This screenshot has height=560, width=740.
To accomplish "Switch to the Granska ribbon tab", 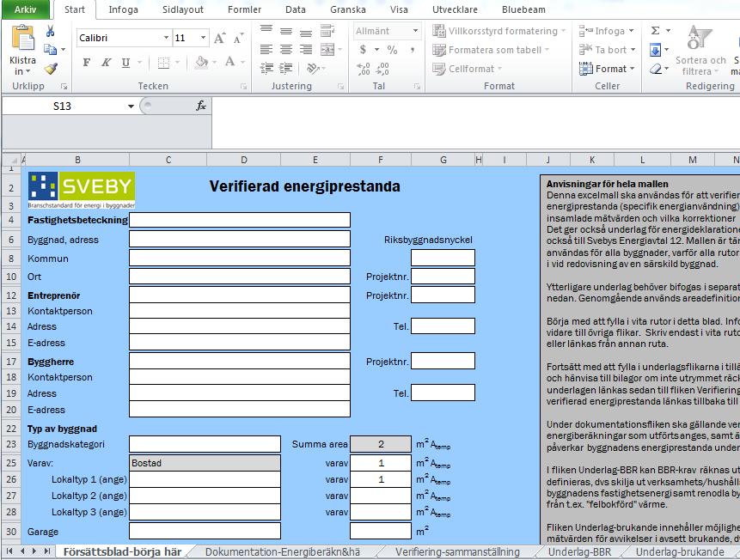I will pos(348,9).
